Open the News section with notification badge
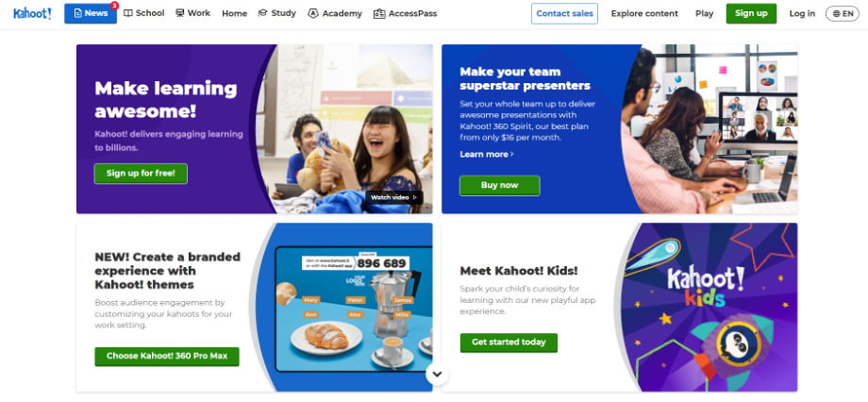868x402 pixels. point(91,13)
